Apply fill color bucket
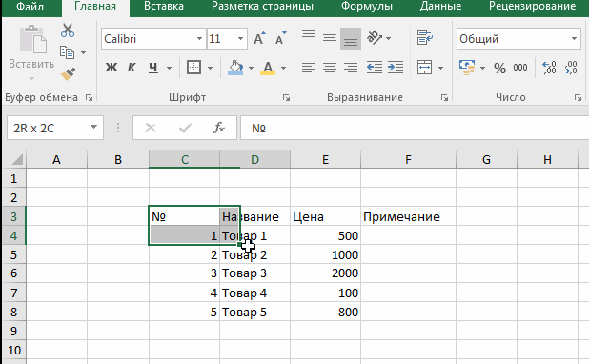 point(235,68)
